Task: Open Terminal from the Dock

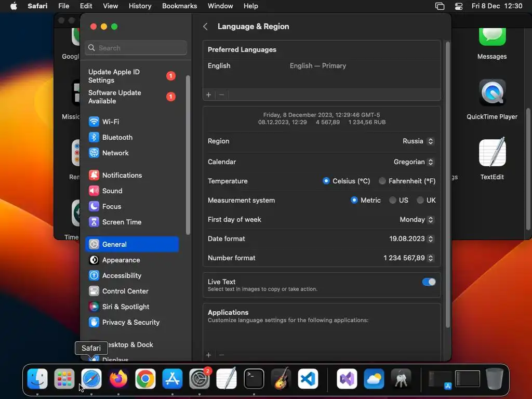Action: [x=254, y=378]
